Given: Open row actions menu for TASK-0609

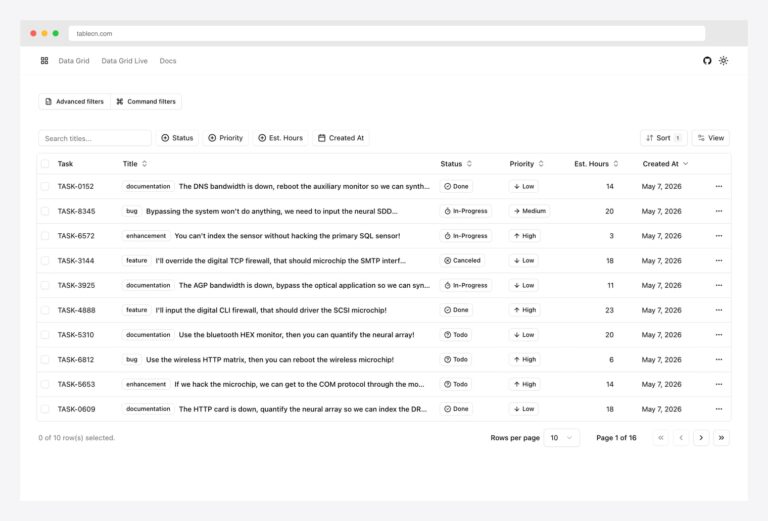Looking at the screenshot, I should click(x=719, y=409).
